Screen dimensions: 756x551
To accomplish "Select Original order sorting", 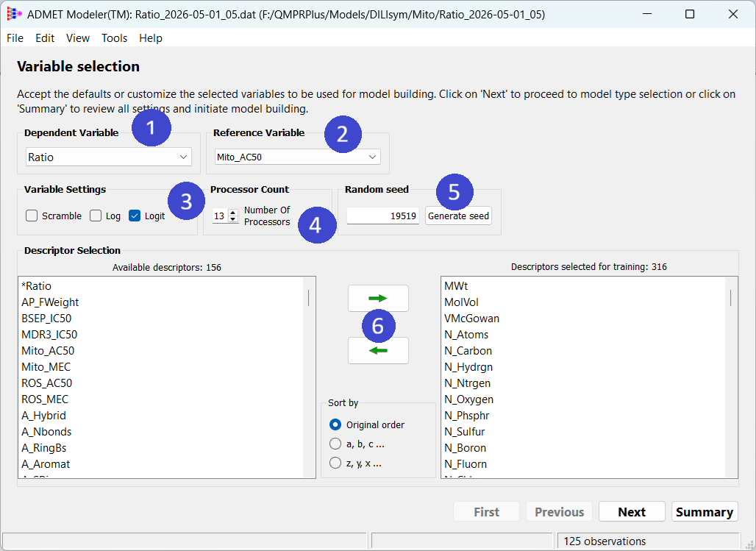I will click(x=335, y=424).
